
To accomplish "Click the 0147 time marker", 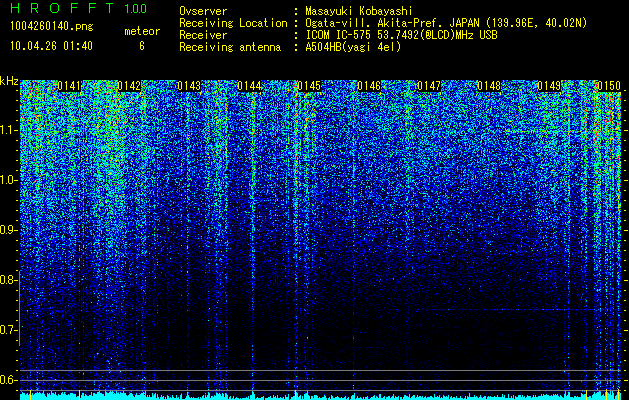I will coord(429,86).
